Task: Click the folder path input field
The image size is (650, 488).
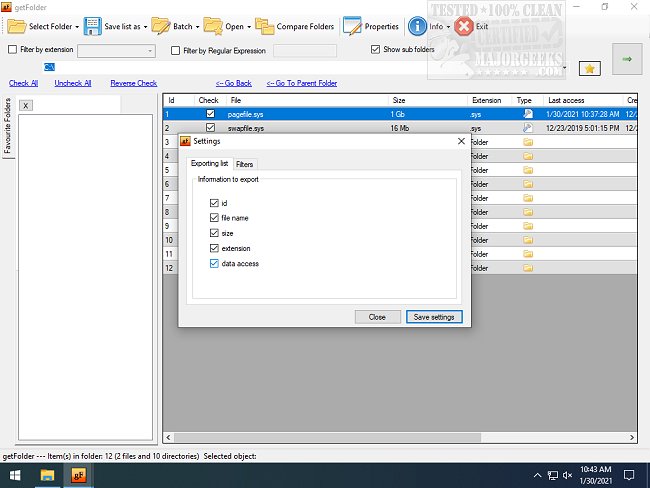Action: tap(305, 67)
